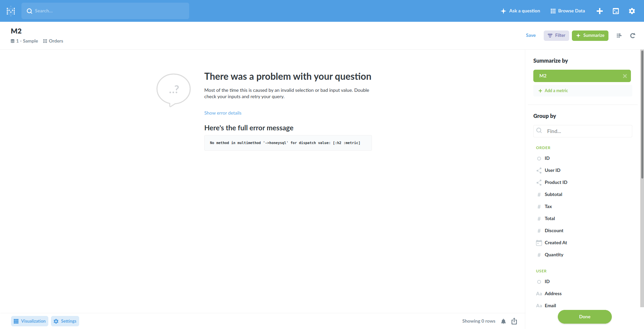Viewport: 644px width, 329px height.
Task: Click the new question plus icon
Action: coord(600,11)
